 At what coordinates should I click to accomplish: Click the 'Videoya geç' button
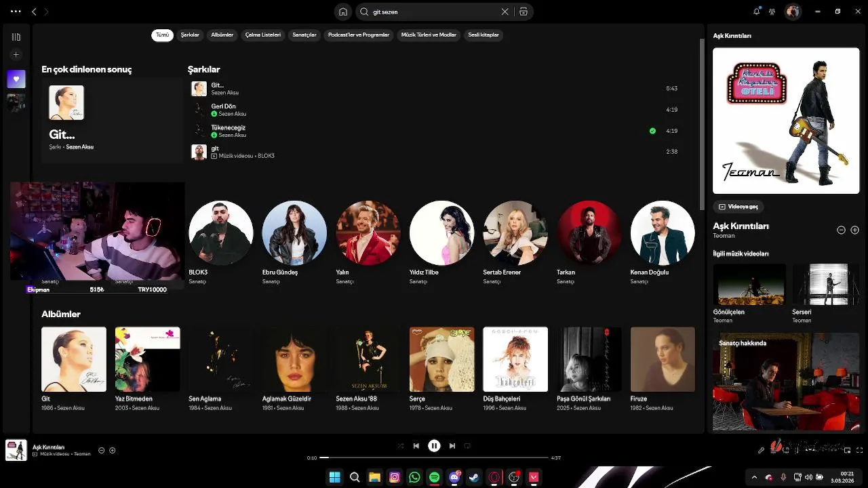pos(738,207)
